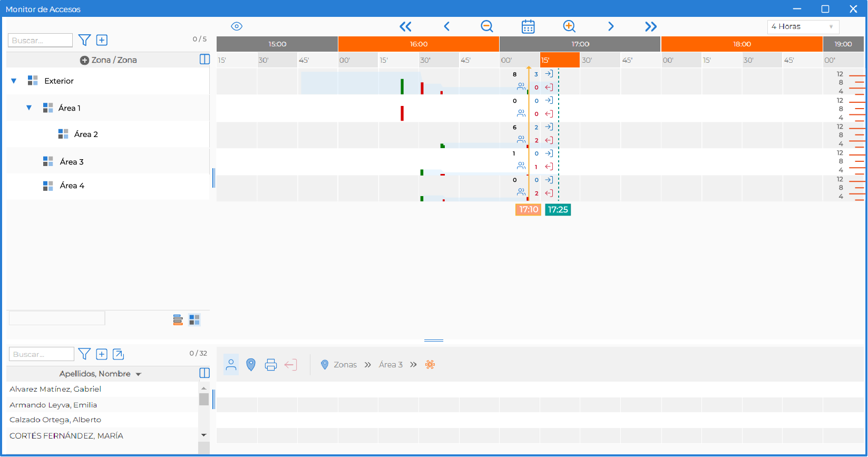Select Área 3 in the zone tree

point(72,161)
